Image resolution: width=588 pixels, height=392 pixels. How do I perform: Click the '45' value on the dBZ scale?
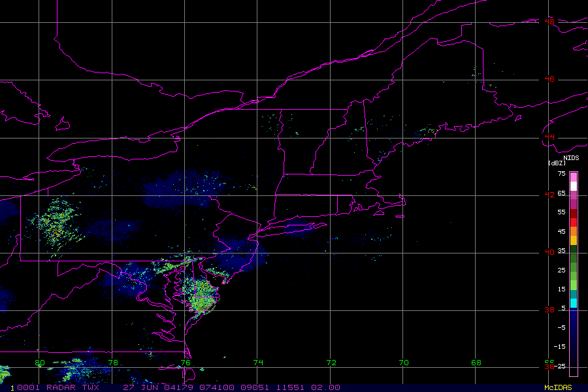(561, 231)
